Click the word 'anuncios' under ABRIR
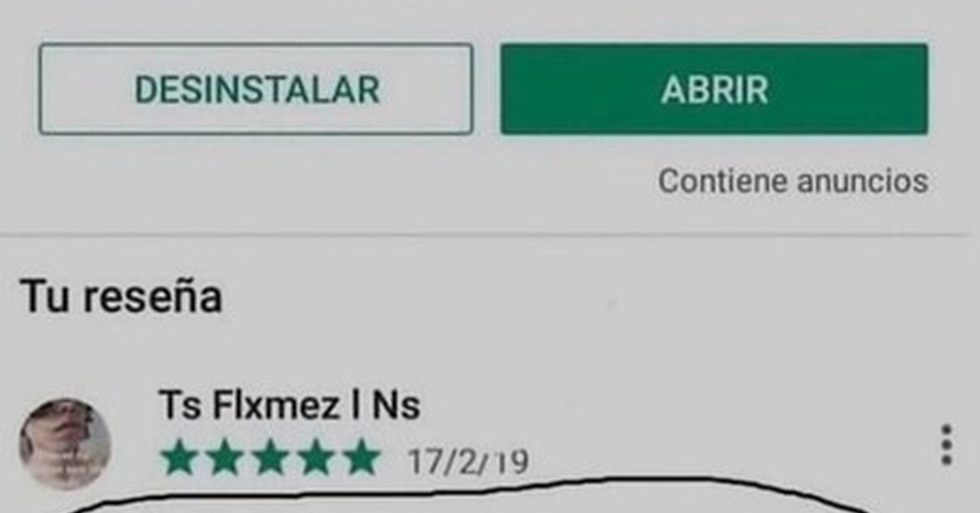The height and width of the screenshot is (513, 980). (x=862, y=182)
